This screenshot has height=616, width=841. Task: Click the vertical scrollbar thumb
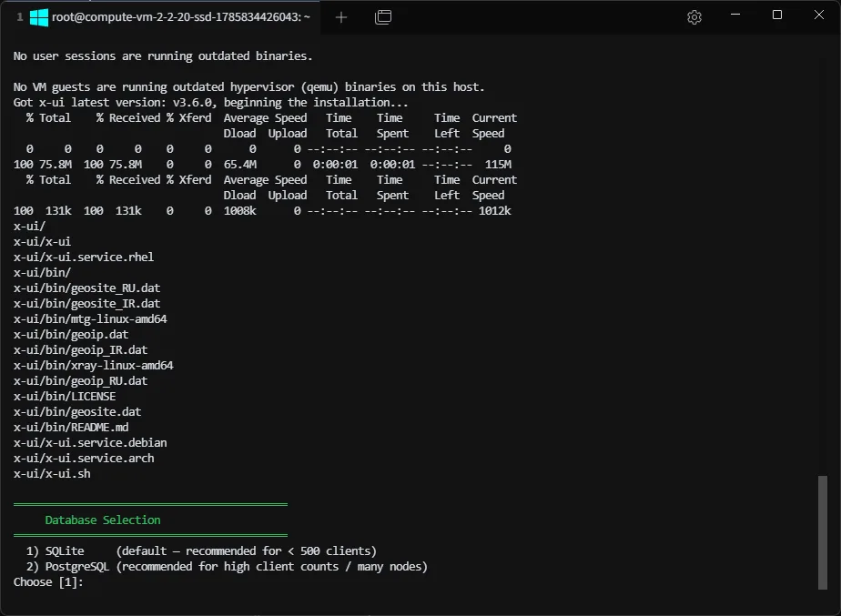(x=823, y=532)
